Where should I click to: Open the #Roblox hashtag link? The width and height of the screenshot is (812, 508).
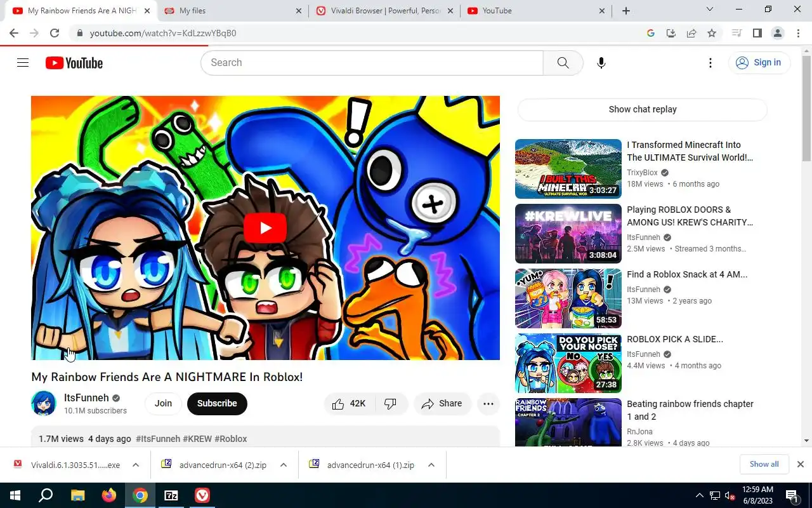[x=231, y=439]
